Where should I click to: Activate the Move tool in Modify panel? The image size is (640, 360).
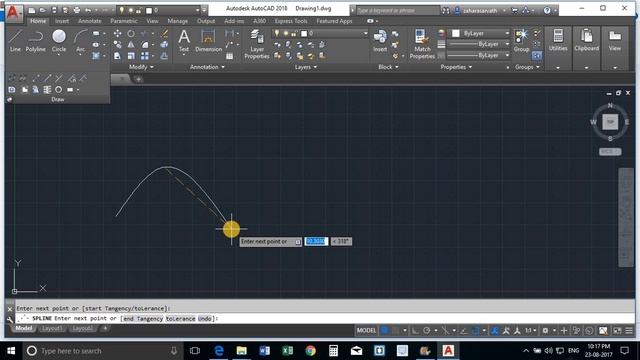point(118,33)
